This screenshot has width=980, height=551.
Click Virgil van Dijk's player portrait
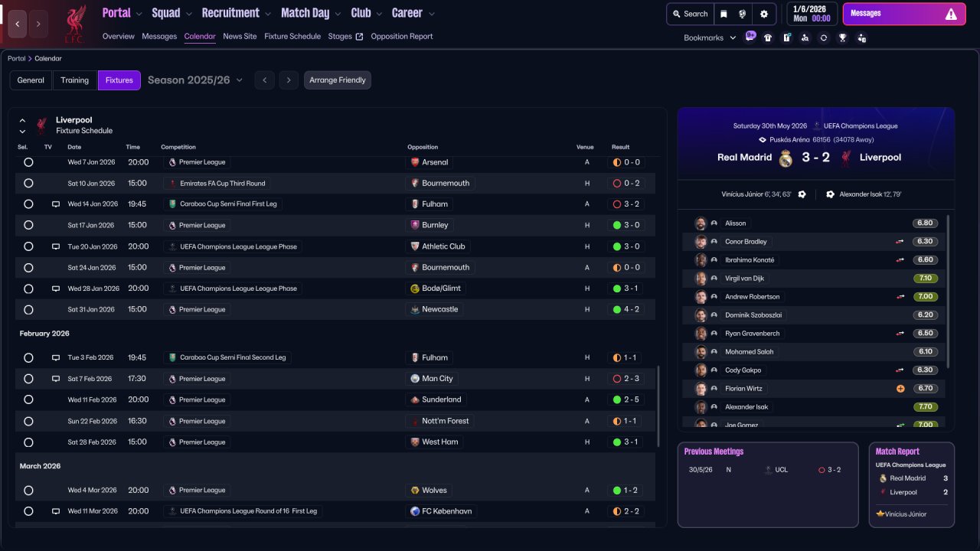[x=701, y=279]
